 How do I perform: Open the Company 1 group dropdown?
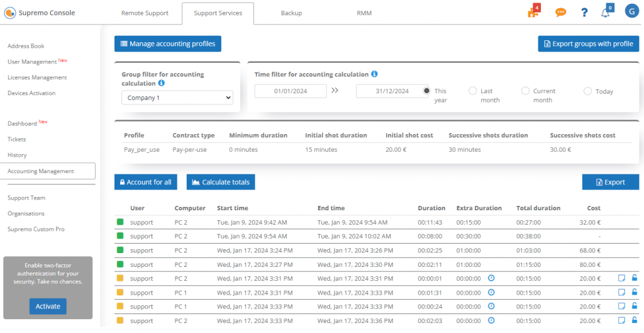point(177,98)
